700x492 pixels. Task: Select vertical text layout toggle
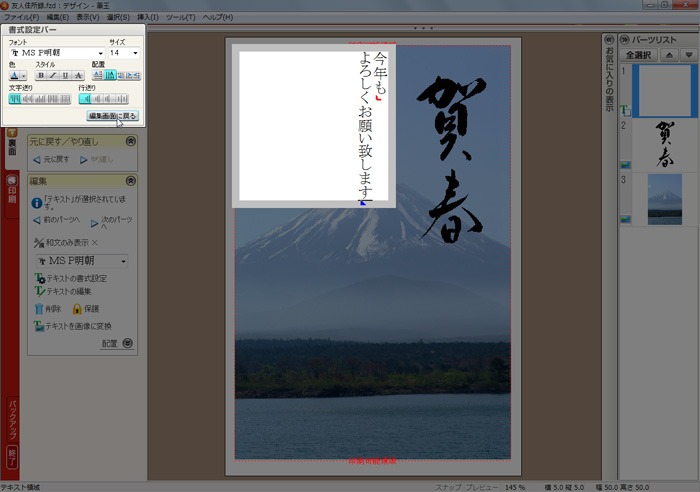(x=110, y=75)
